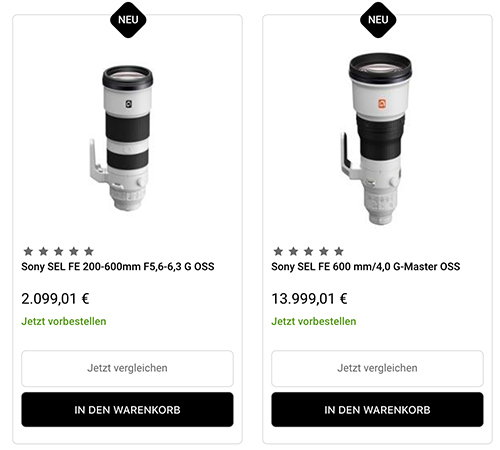Click the 13.999,01 € price
Viewport: 500px width, 450px height.
coord(309,299)
